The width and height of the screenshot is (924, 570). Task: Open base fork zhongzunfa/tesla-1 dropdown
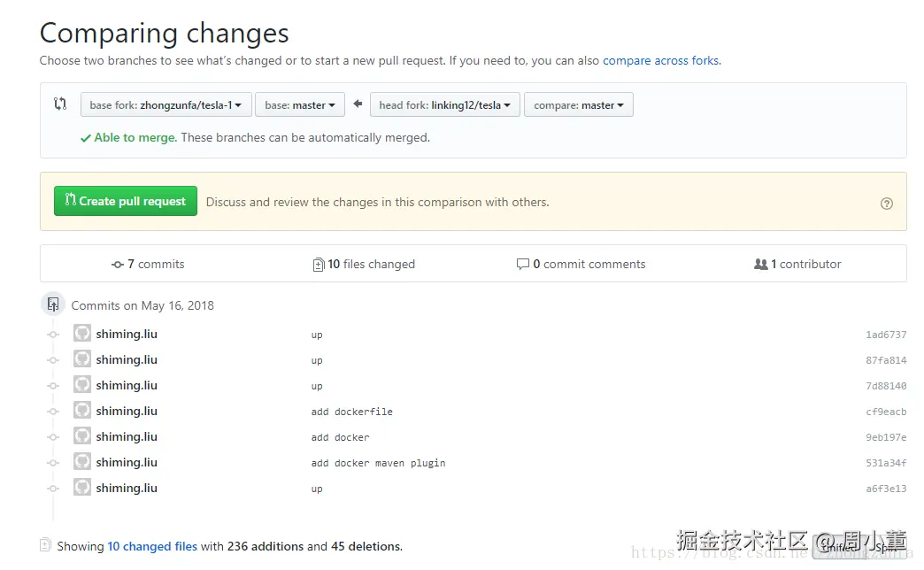pyautogui.click(x=166, y=104)
